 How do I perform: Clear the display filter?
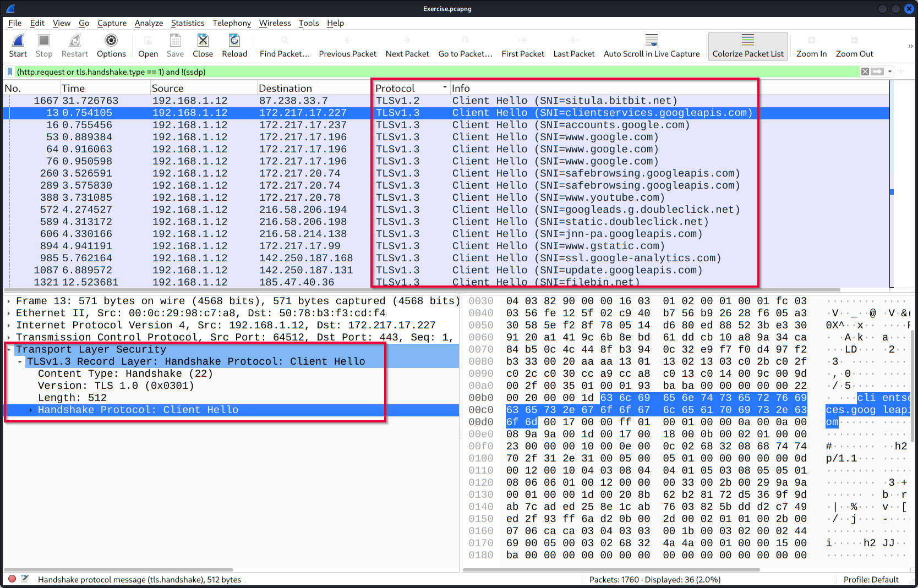coord(865,72)
